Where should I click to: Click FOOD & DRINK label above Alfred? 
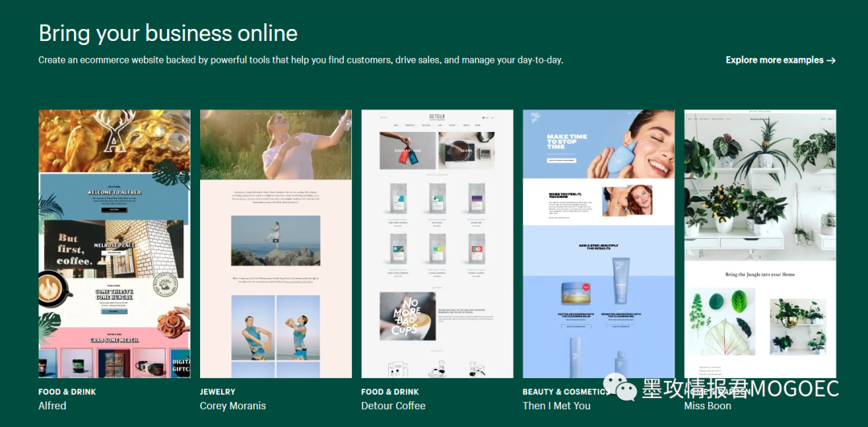67,392
